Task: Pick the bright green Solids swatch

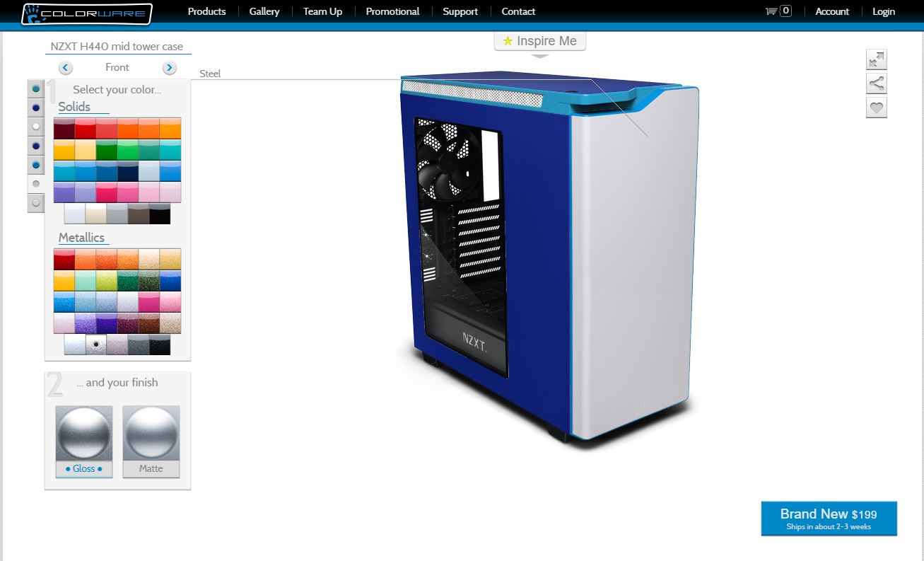Action: click(x=128, y=150)
